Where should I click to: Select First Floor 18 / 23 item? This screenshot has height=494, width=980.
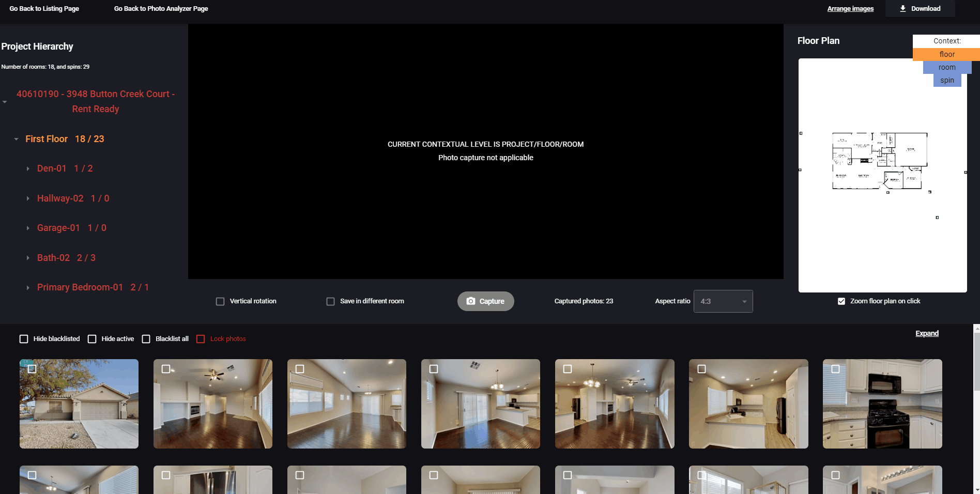[x=65, y=139]
